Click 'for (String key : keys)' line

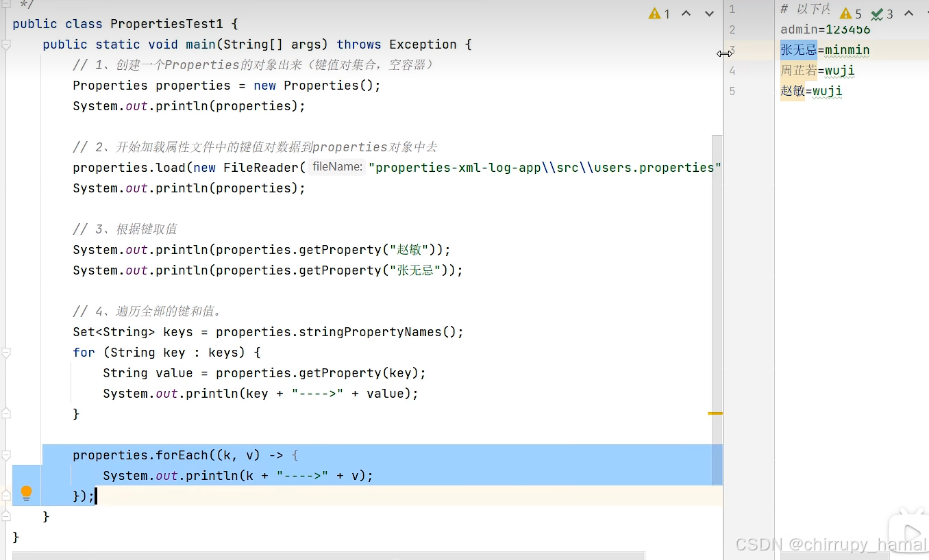167,353
